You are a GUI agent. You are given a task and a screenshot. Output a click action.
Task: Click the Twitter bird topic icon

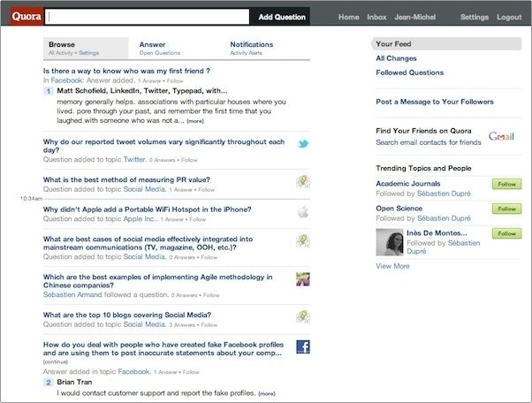(303, 144)
